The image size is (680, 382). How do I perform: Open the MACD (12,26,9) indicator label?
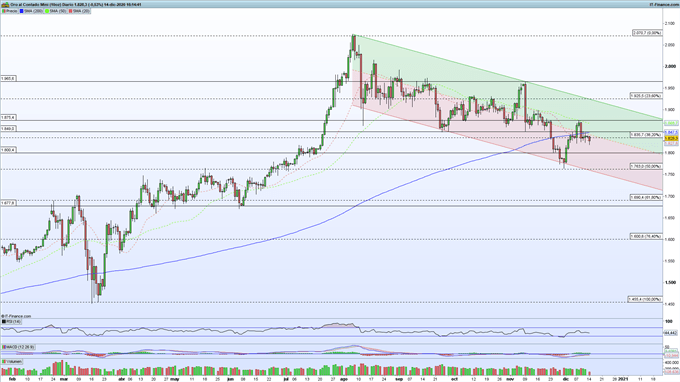(20, 347)
